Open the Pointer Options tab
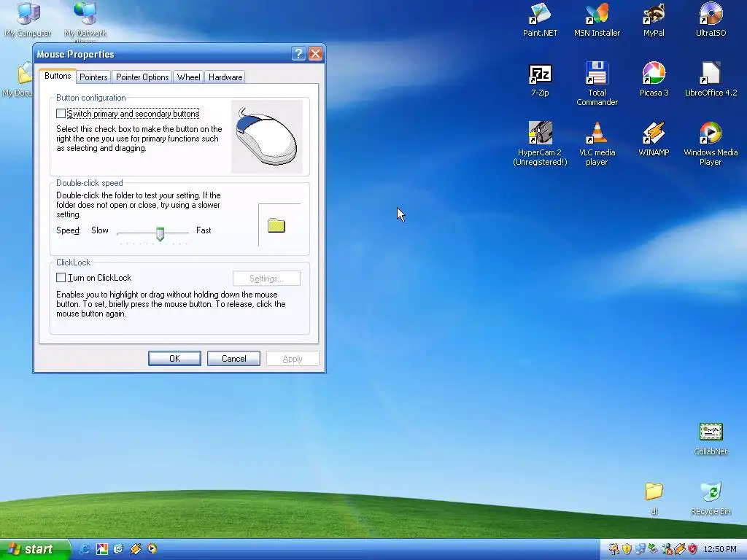Viewport: 747px width, 560px height. (x=142, y=77)
